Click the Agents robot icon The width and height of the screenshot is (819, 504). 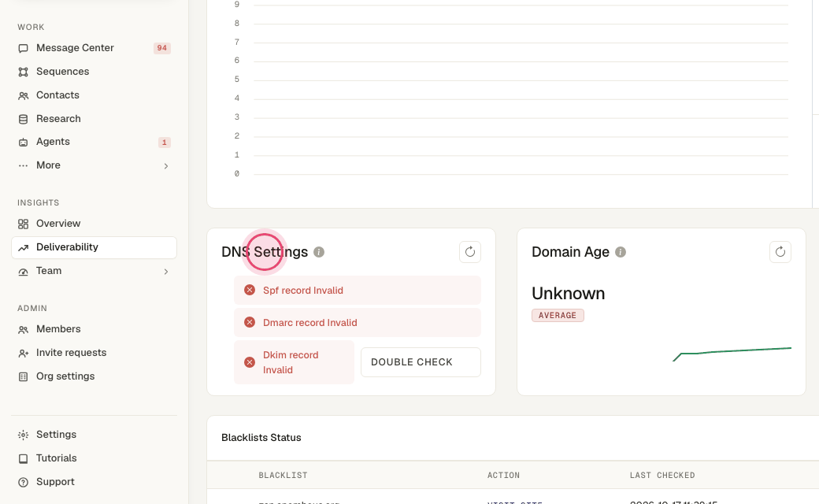click(23, 142)
